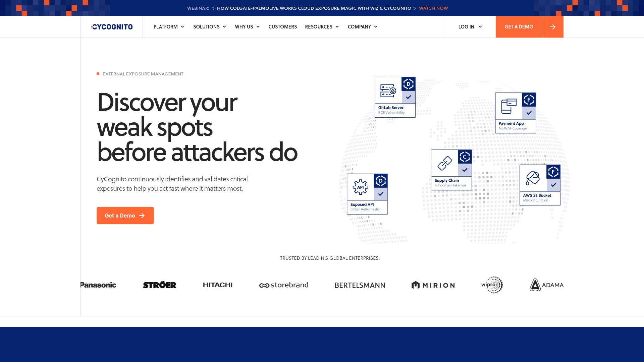Click the WATCH NOW webinar link

point(433,8)
